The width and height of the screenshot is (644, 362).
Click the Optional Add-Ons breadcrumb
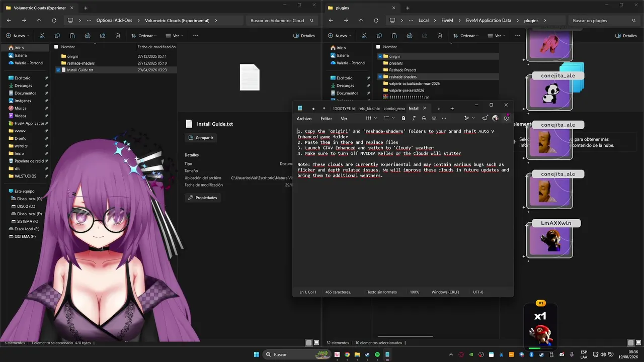pos(114,21)
